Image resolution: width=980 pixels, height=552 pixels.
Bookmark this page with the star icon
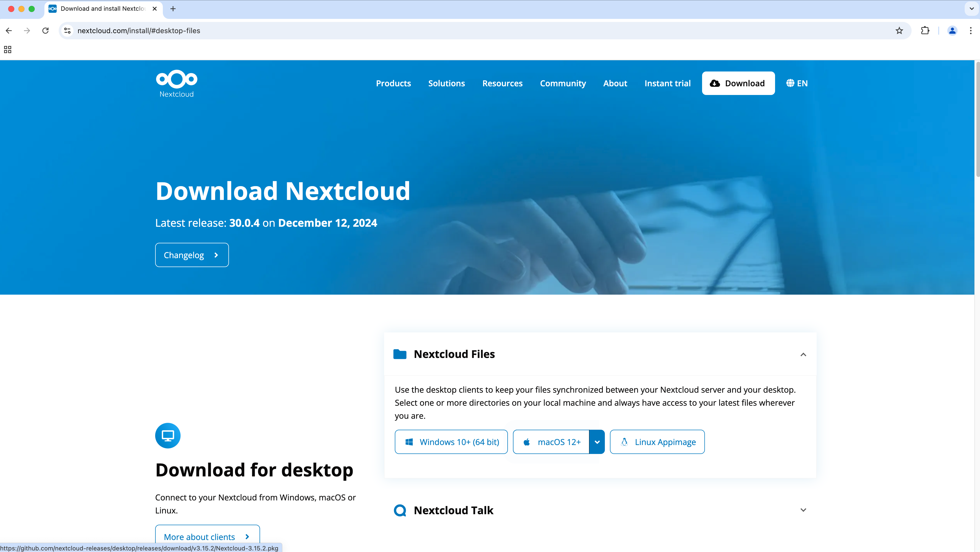(x=899, y=30)
